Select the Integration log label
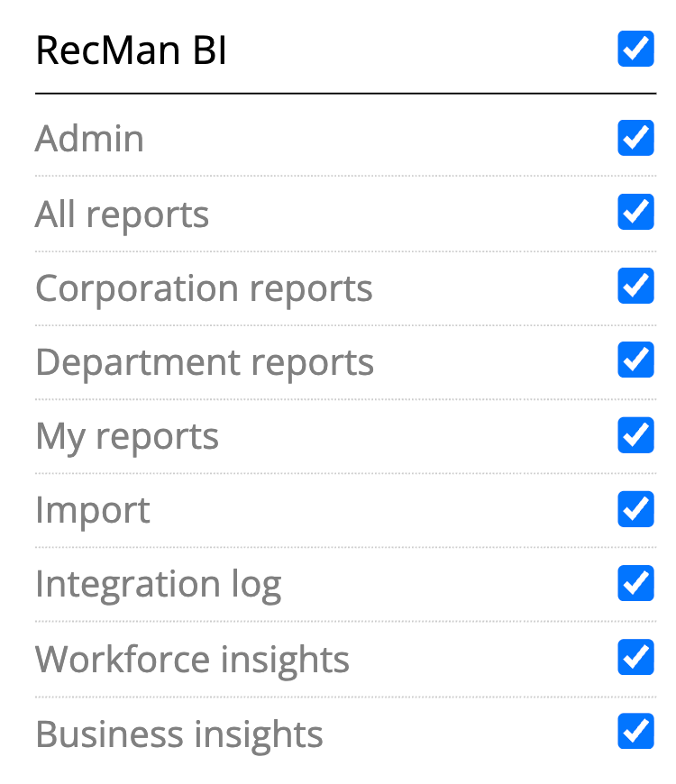This screenshot has height=784, width=676. [158, 584]
